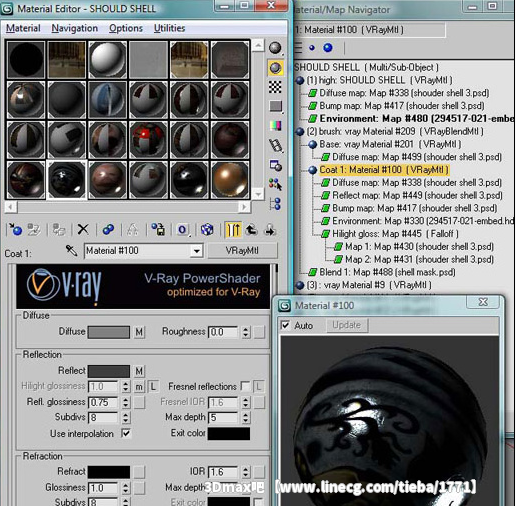This screenshot has height=506, width=516.
Task: Click the Make Preview filmstrip icon
Action: pyautogui.click(x=275, y=145)
